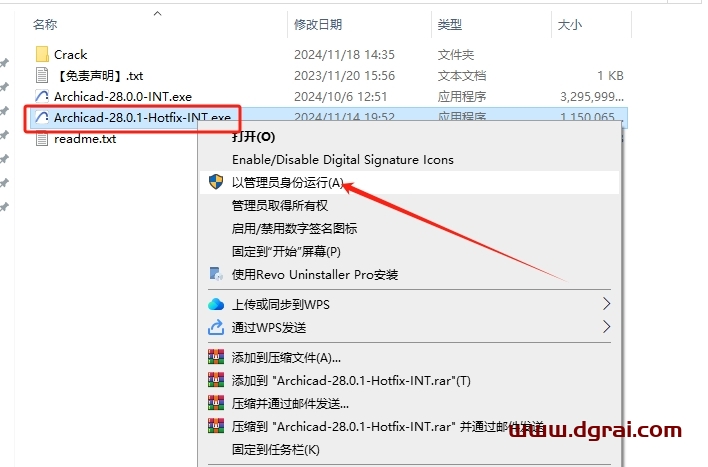Select 压缩并通过邮件发送... entry

[290, 403]
